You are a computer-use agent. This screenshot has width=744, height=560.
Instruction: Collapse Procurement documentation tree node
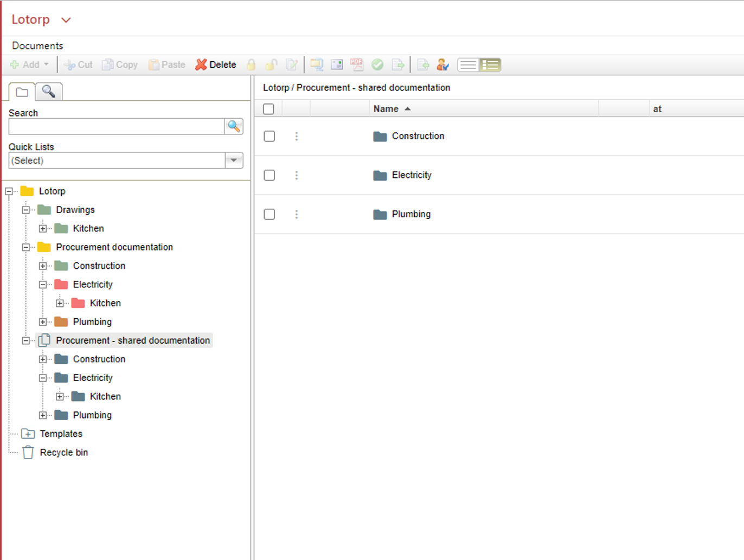25,247
